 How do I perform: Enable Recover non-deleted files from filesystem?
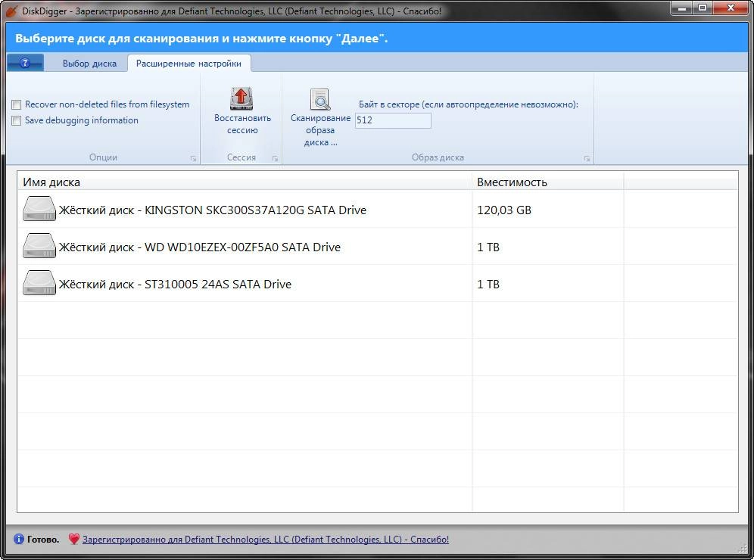pos(17,104)
